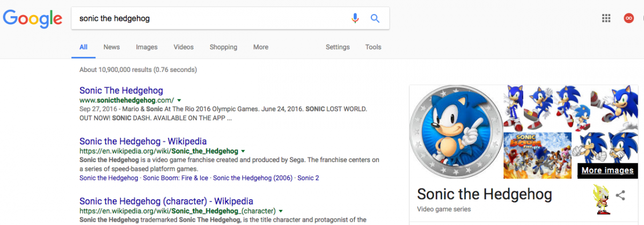Open the large Sonic coin thumbnail
644x225 pixels.
[x=456, y=132]
